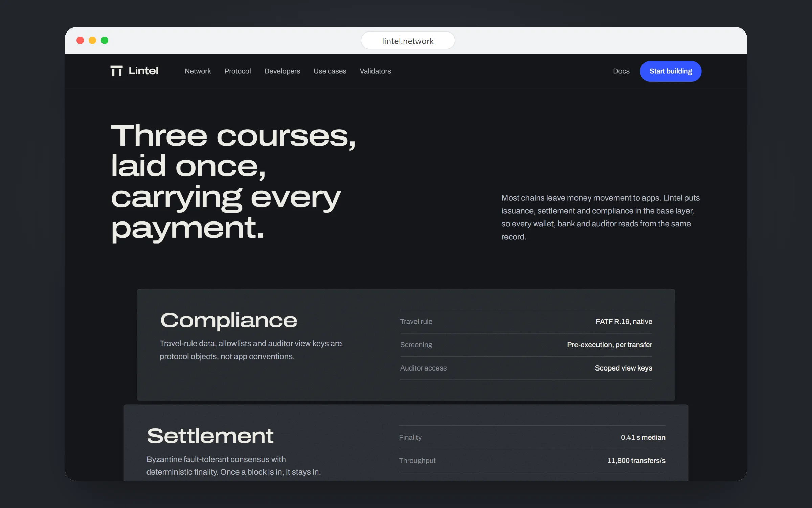The width and height of the screenshot is (812, 508).
Task: Minimize window with yellow button
Action: (x=92, y=40)
